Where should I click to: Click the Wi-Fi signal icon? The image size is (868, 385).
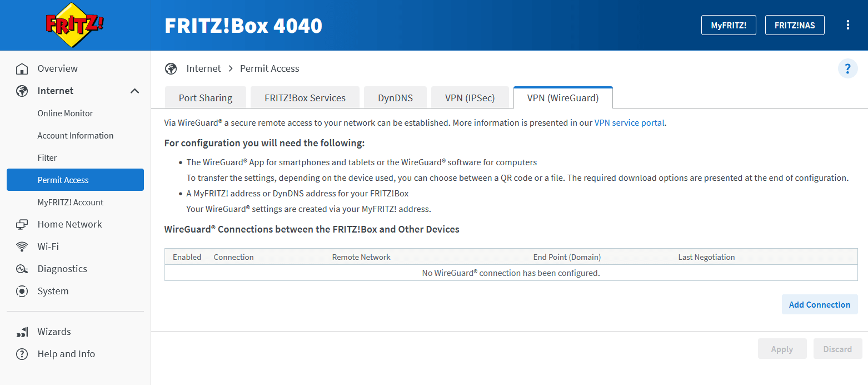(x=22, y=246)
